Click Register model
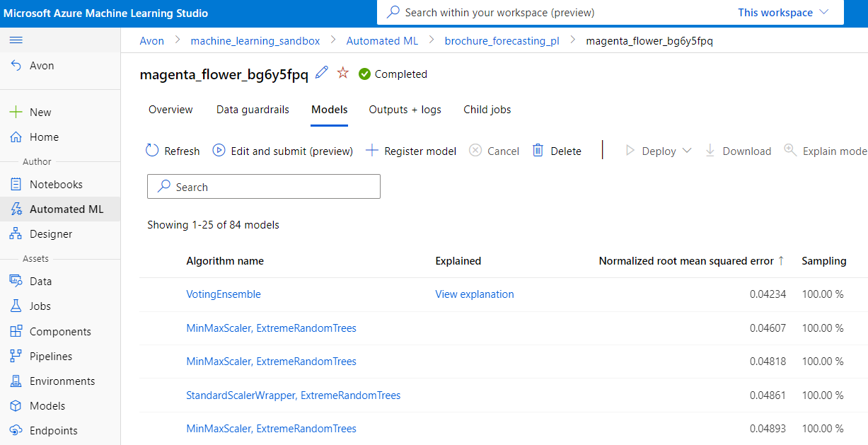Screen dimensions: 868x445 pyautogui.click(x=411, y=151)
